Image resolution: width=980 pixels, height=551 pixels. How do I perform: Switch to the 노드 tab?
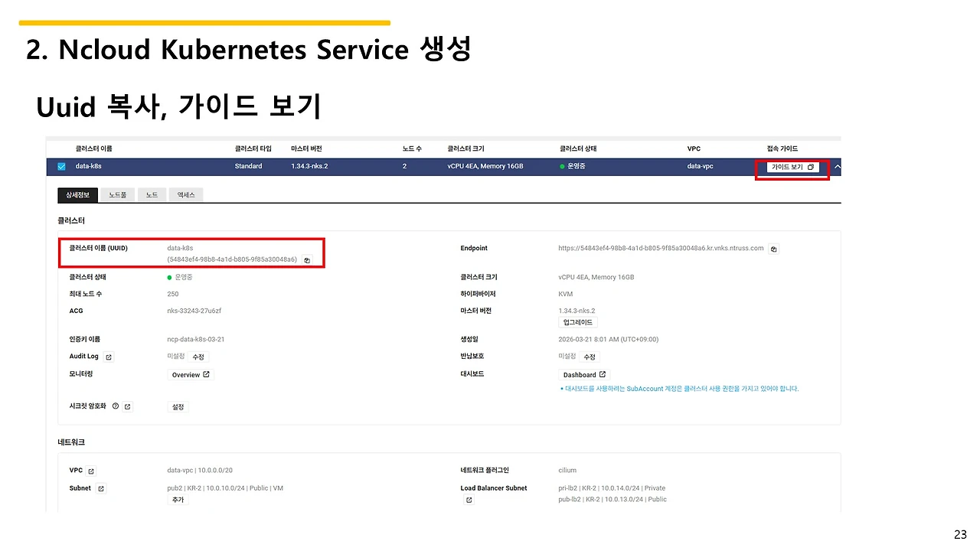click(x=152, y=195)
